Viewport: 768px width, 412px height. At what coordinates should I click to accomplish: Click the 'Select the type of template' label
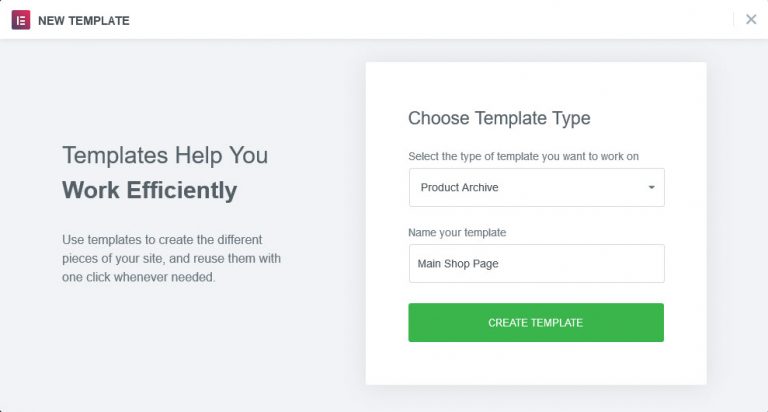(x=523, y=156)
